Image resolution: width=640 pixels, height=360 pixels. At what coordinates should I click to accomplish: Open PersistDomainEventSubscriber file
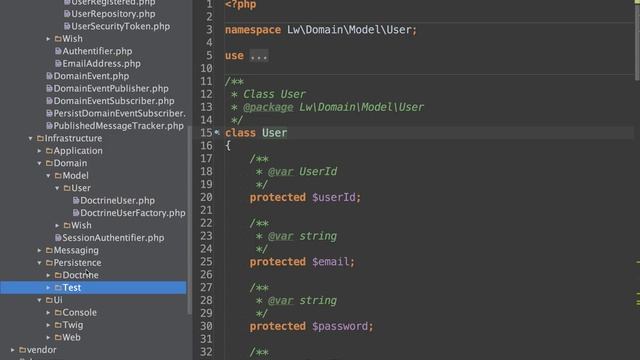120,113
